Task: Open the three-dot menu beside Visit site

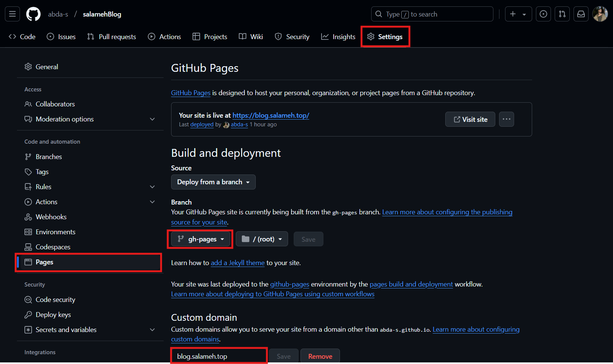Action: click(506, 119)
